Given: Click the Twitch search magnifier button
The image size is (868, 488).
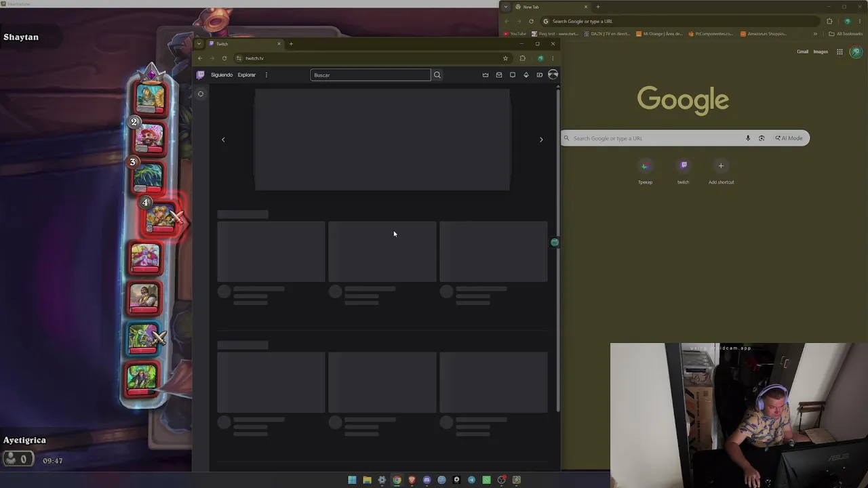Looking at the screenshot, I should click(437, 75).
